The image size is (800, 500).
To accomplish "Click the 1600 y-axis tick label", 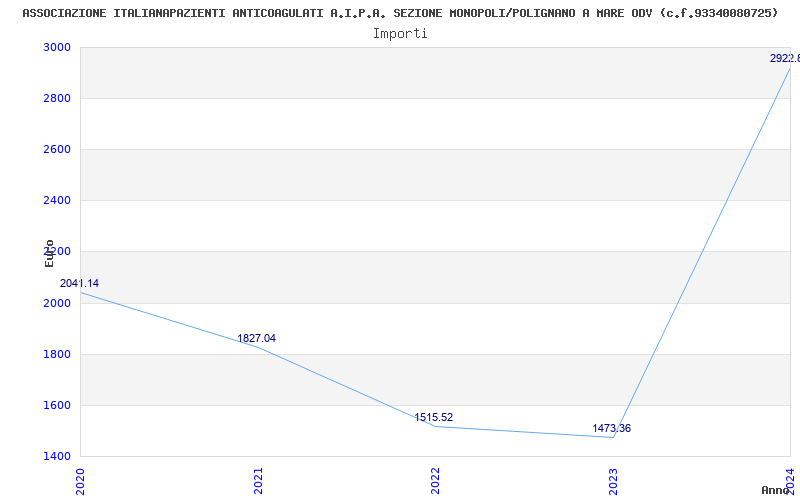I will click(x=57, y=405).
